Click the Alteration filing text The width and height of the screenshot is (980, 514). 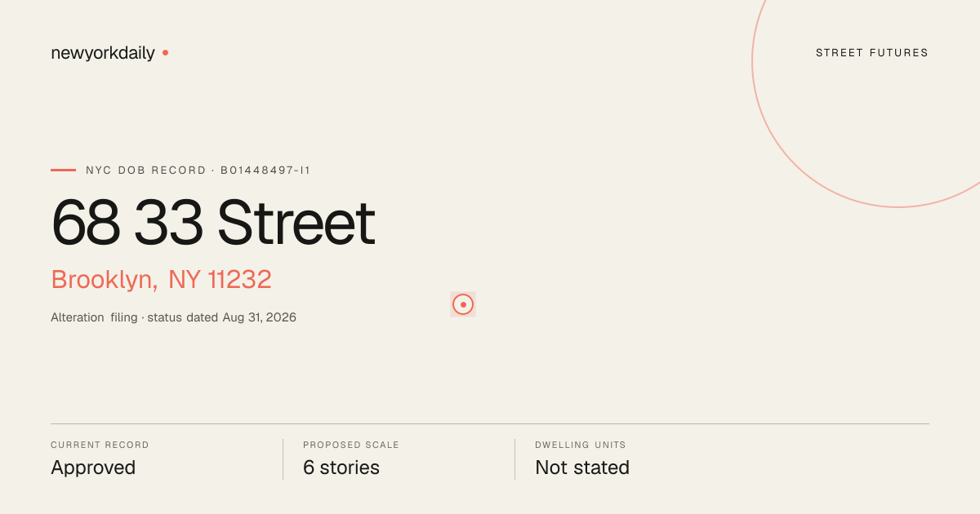[94, 317]
